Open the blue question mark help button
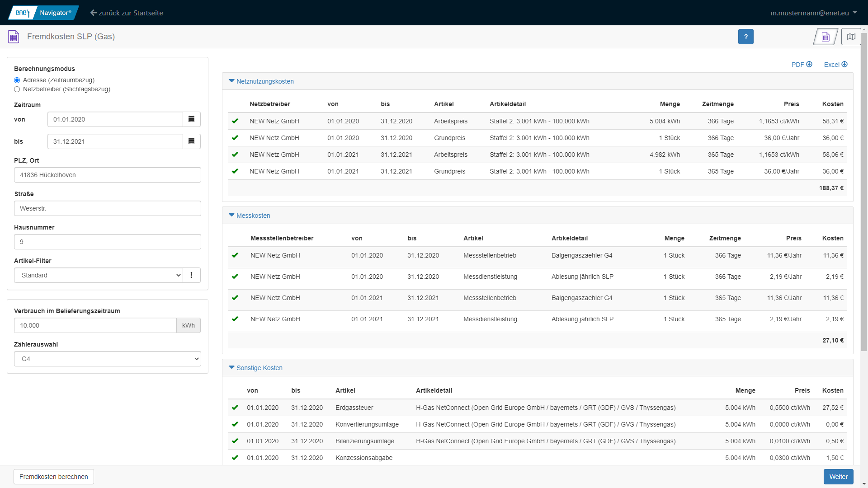The height and width of the screenshot is (488, 868). pos(745,37)
